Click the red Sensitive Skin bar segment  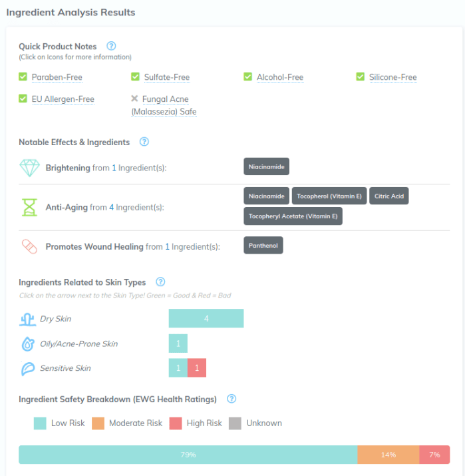[x=197, y=368]
